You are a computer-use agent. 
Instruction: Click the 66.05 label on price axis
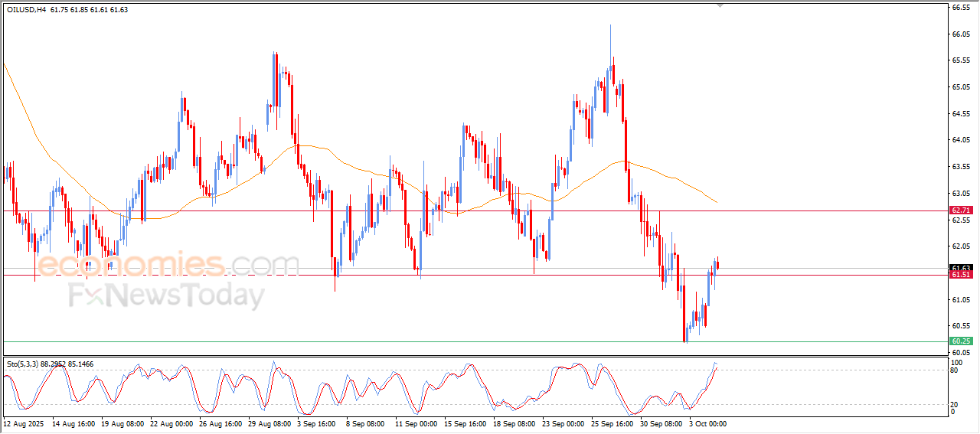(x=960, y=34)
